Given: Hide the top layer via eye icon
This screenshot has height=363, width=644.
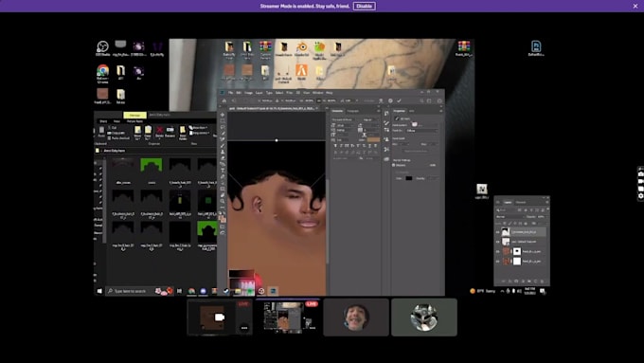Looking at the screenshot, I should coord(497,232).
